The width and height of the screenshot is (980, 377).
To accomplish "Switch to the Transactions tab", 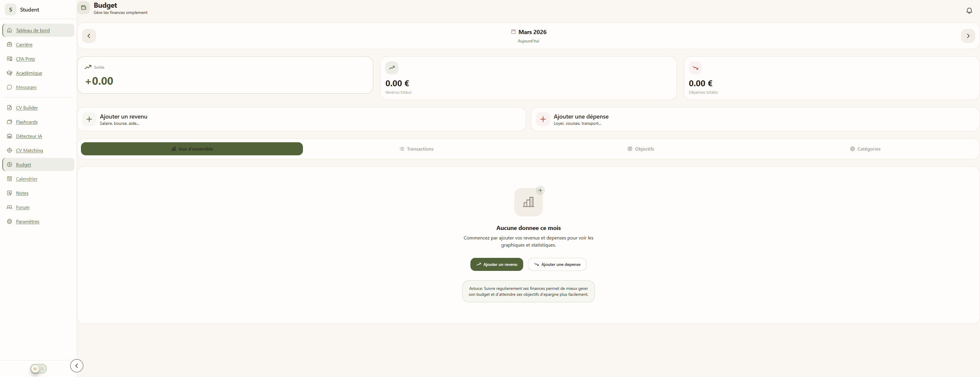I will coord(416,149).
